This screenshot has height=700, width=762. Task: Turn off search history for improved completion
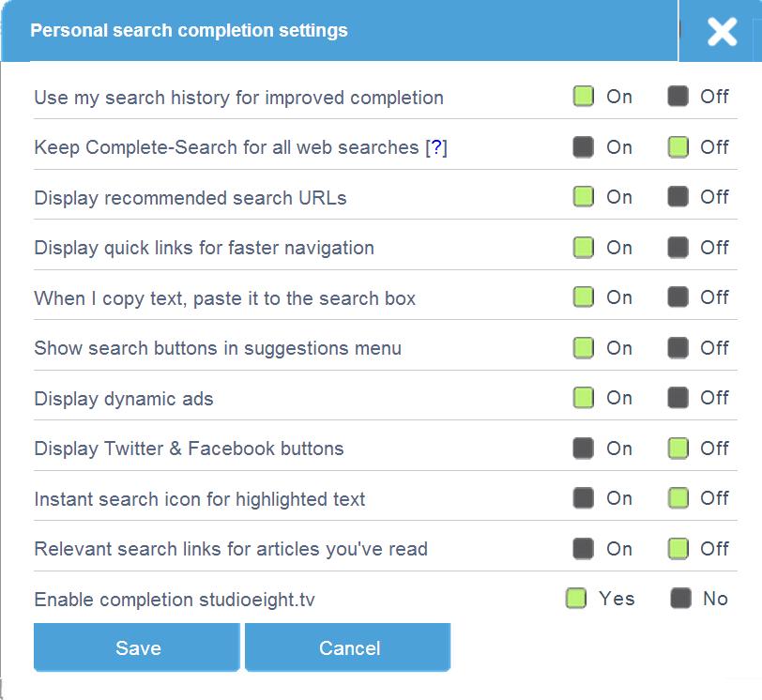click(x=678, y=97)
